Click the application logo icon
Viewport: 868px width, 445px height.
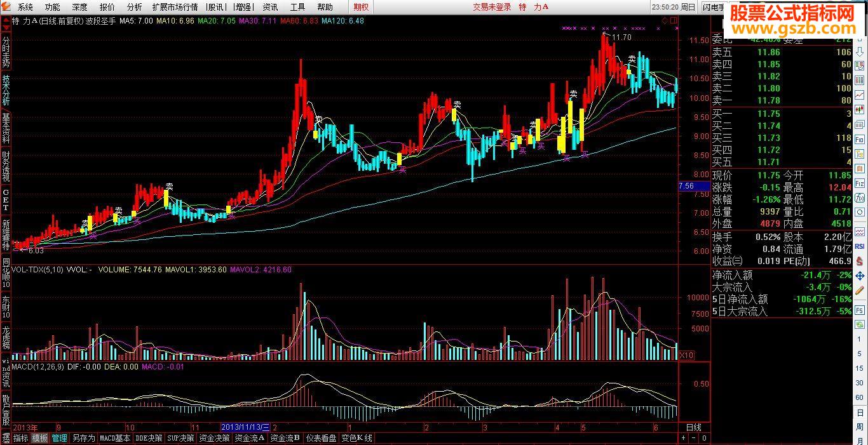click(x=6, y=7)
